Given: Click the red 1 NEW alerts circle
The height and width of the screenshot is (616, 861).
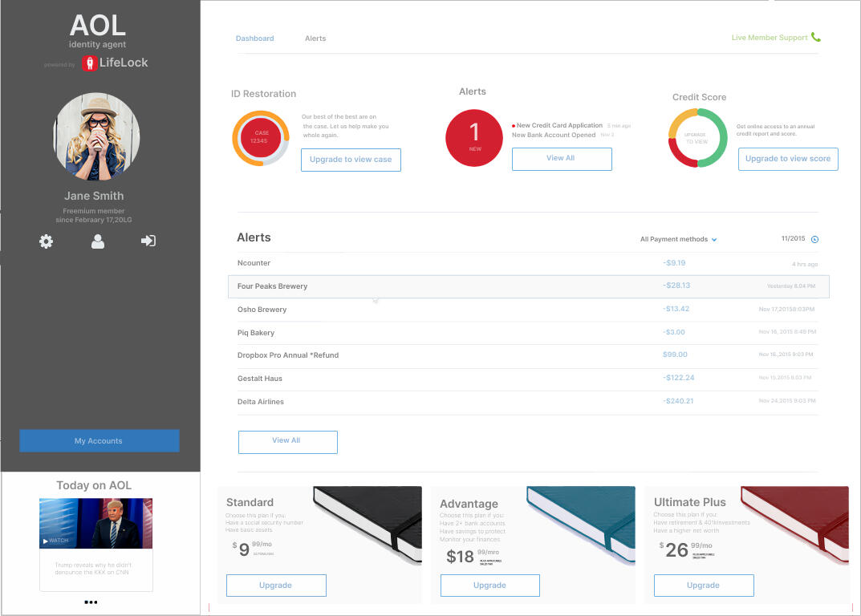Looking at the screenshot, I should [x=474, y=138].
